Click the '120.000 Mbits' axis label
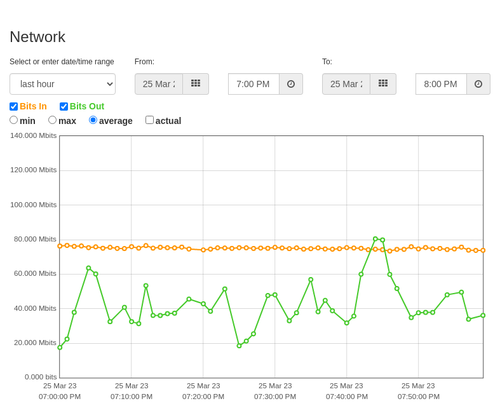Image resolution: width=500 pixels, height=403 pixels. coord(33,170)
